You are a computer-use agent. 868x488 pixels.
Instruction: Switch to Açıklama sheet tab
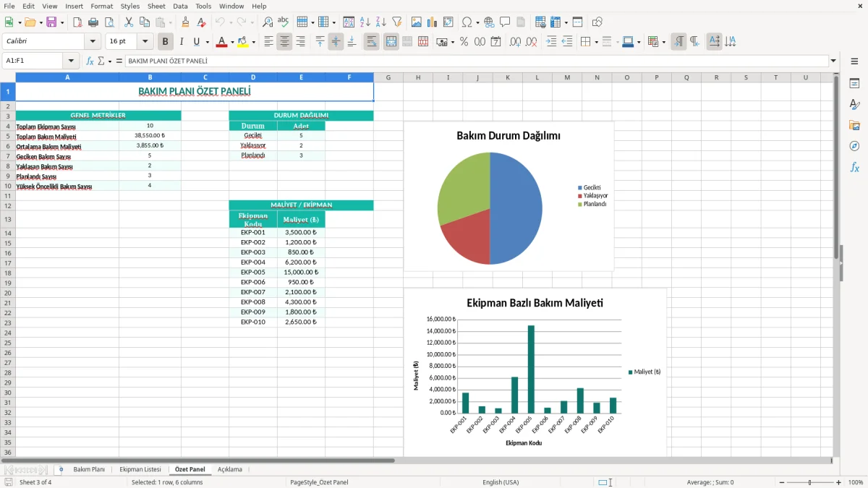[x=230, y=469]
